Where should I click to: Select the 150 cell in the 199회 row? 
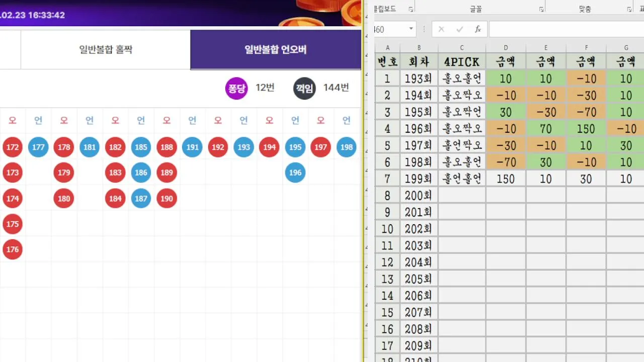pos(506,178)
